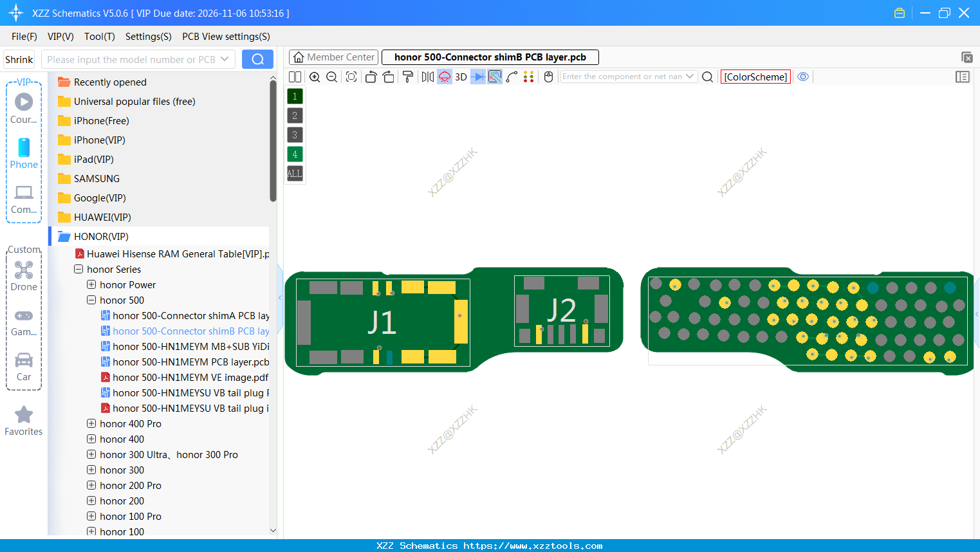
Task: Show PCB layer 1
Action: point(295,97)
